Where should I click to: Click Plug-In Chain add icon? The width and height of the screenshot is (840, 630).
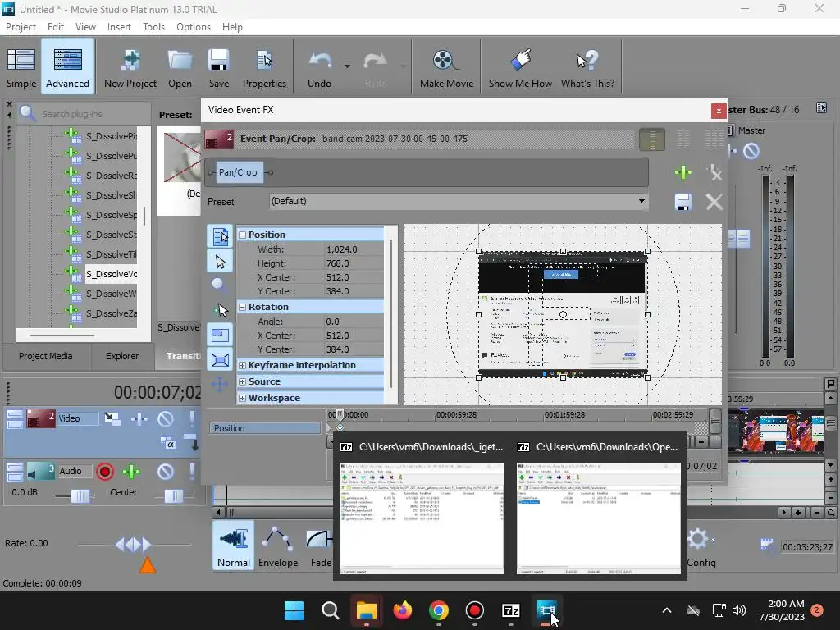[x=683, y=172]
